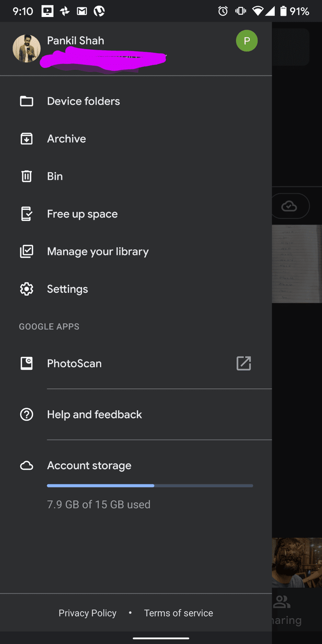322x644 pixels.
Task: Tap the vibrate mode icon in status bar
Action: click(x=240, y=11)
